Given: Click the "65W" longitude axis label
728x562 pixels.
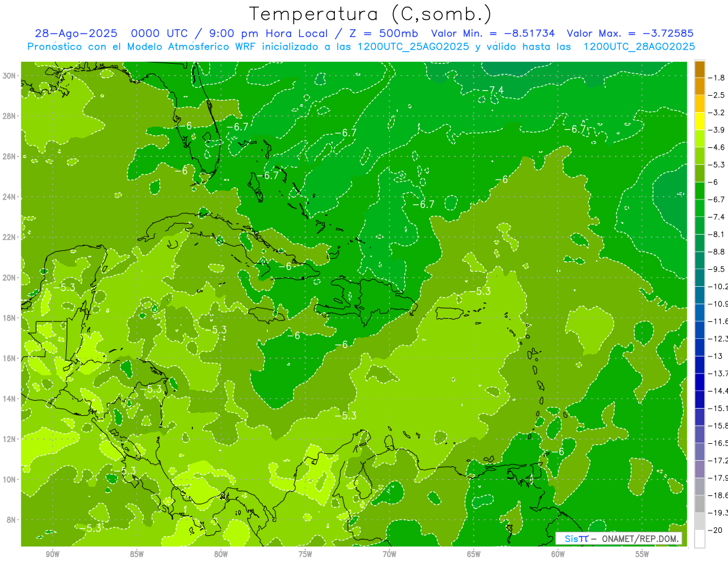Looking at the screenshot, I should 474,554.
